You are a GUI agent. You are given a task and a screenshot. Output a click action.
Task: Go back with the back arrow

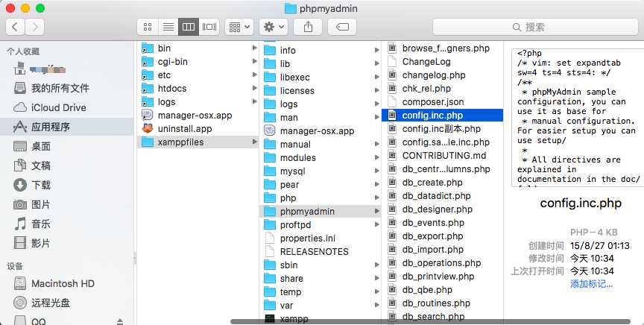pyautogui.click(x=15, y=27)
